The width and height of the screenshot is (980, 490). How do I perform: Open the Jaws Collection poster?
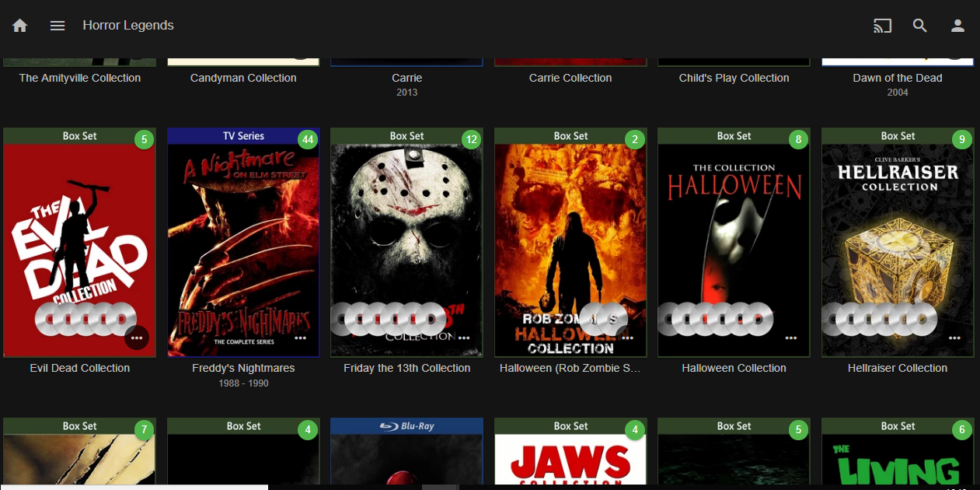(570, 459)
